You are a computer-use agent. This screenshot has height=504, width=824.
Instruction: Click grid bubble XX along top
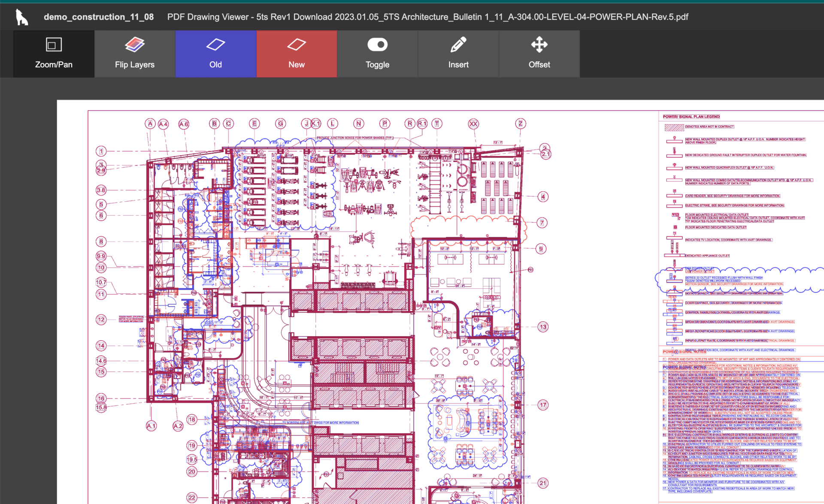[473, 124]
